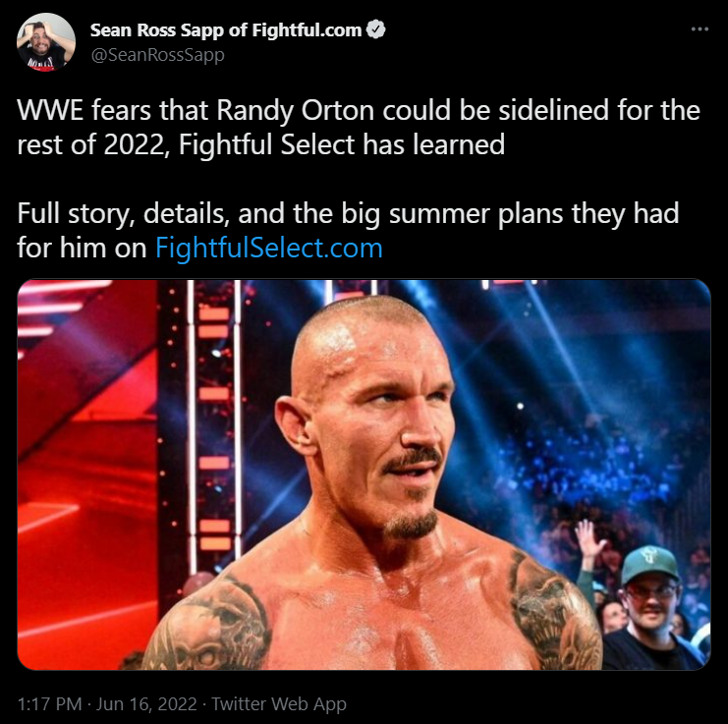728x724 pixels.
Task: Open the Sean Ross Sapp of Fightful.com display name
Action: [x=226, y=30]
